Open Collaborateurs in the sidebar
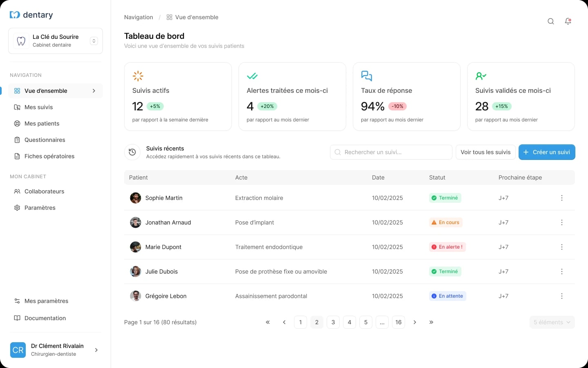The image size is (588, 368). click(x=56, y=191)
